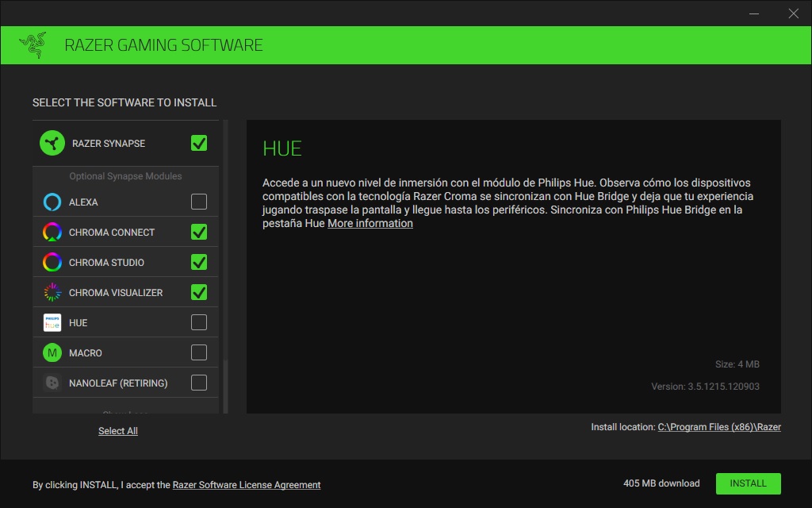The height and width of the screenshot is (508, 812).
Task: Click the Chroma Visualizer icon
Action: (52, 293)
